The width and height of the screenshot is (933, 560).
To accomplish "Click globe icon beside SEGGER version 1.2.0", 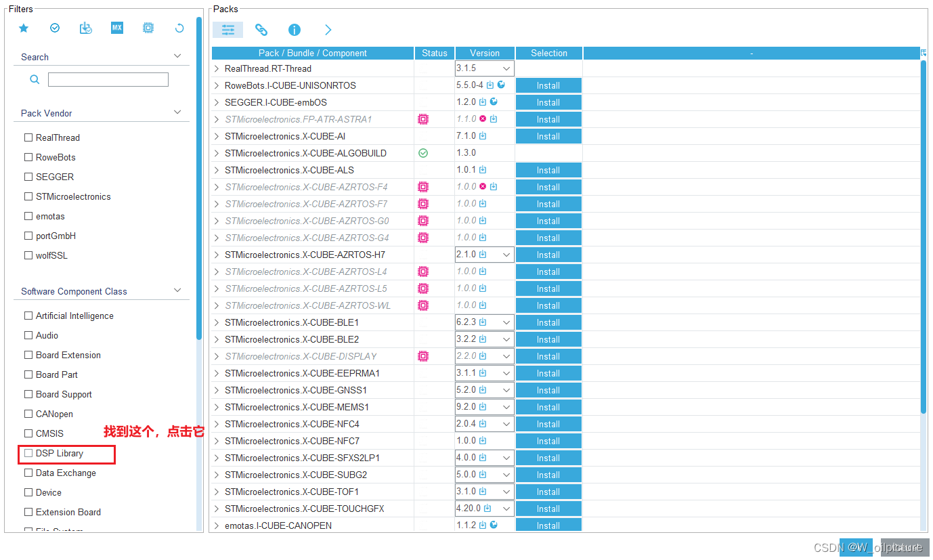I will [x=494, y=102].
